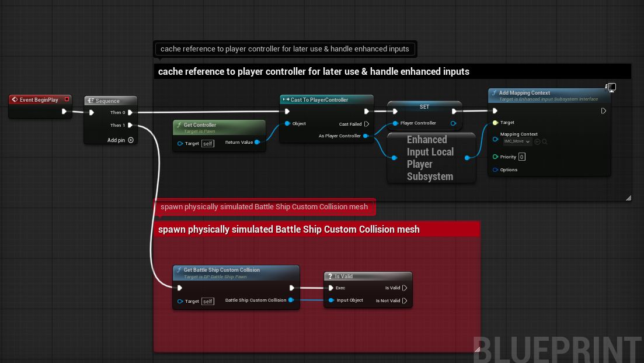Click the Options pin on Add Mapping Context
The height and width of the screenshot is (363, 644).
[x=495, y=170]
